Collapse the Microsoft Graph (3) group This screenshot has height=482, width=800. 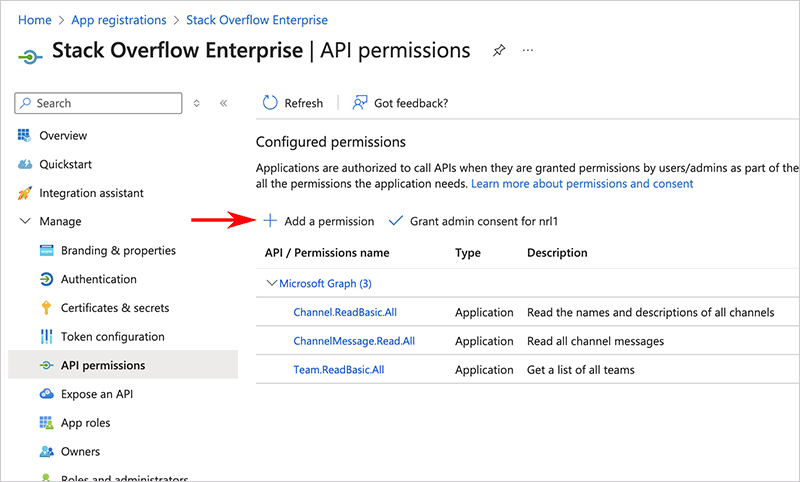coord(271,284)
